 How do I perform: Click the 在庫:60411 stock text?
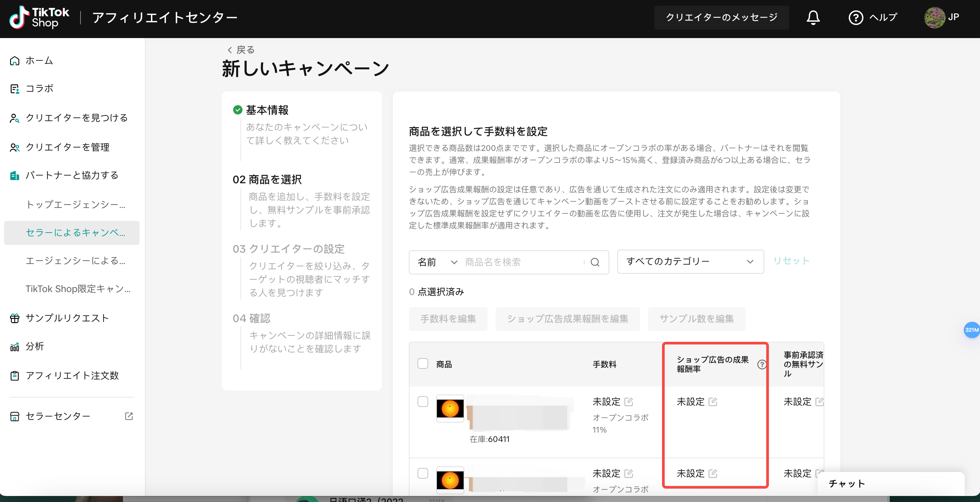point(489,439)
